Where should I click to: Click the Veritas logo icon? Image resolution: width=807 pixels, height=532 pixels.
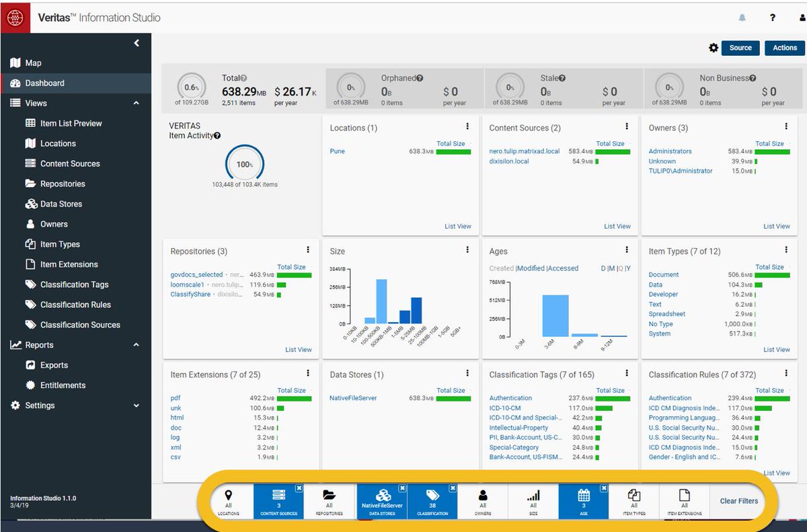[15, 17]
